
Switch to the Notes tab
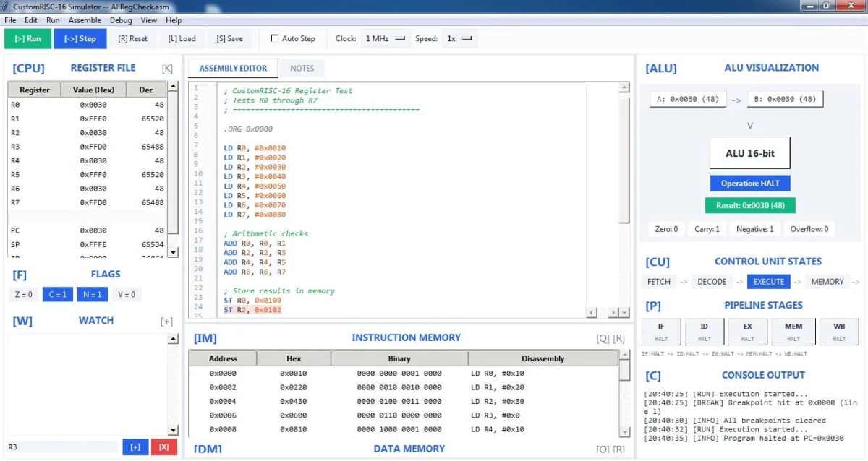[x=302, y=68]
